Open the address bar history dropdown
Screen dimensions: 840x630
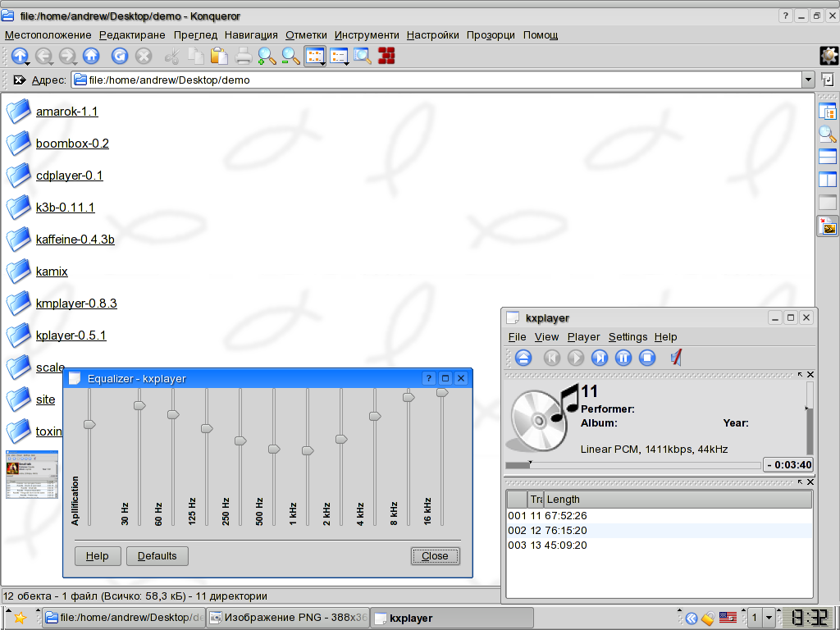tap(808, 80)
